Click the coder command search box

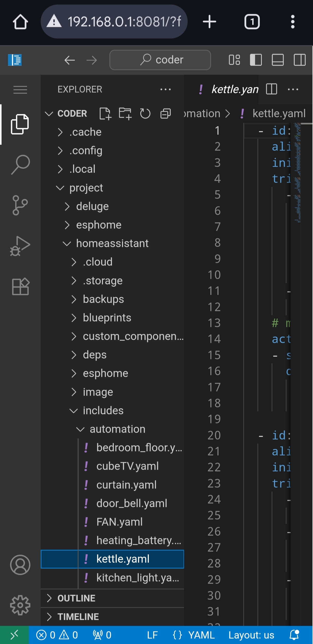(x=160, y=60)
